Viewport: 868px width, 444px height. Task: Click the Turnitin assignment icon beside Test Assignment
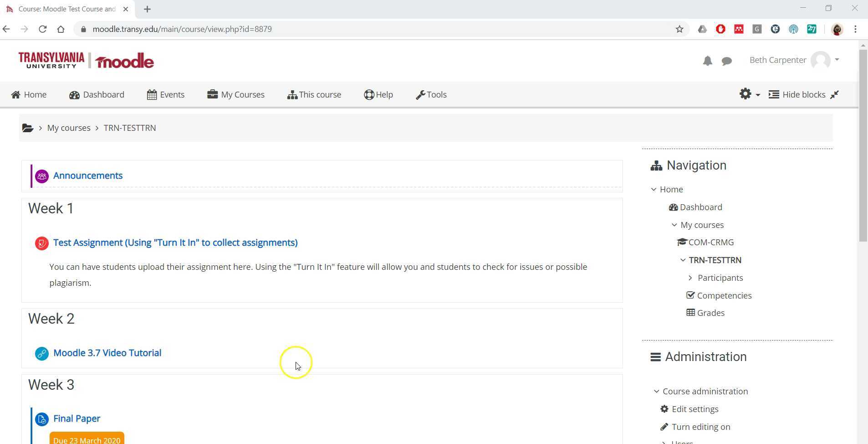click(x=41, y=243)
